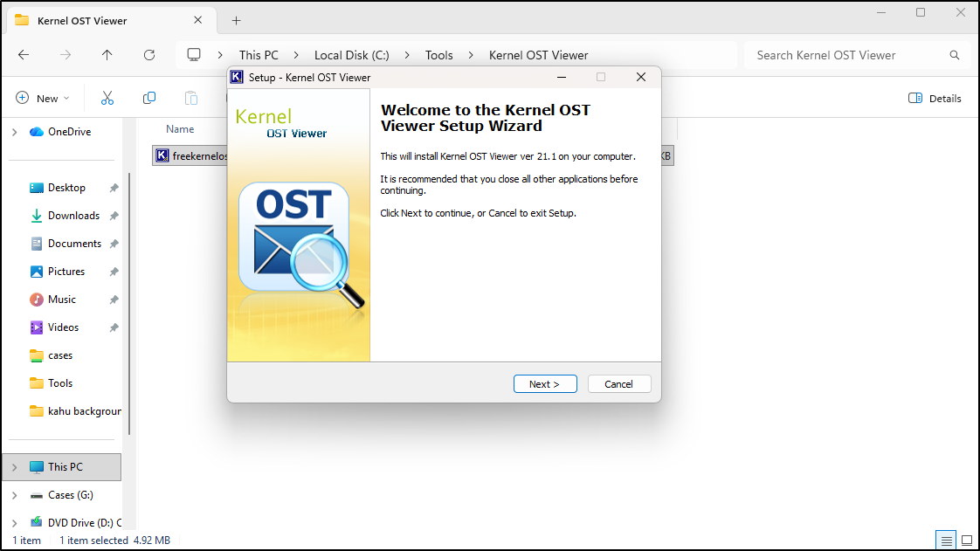
Task: Select Cases (G:) drive
Action: [70, 495]
